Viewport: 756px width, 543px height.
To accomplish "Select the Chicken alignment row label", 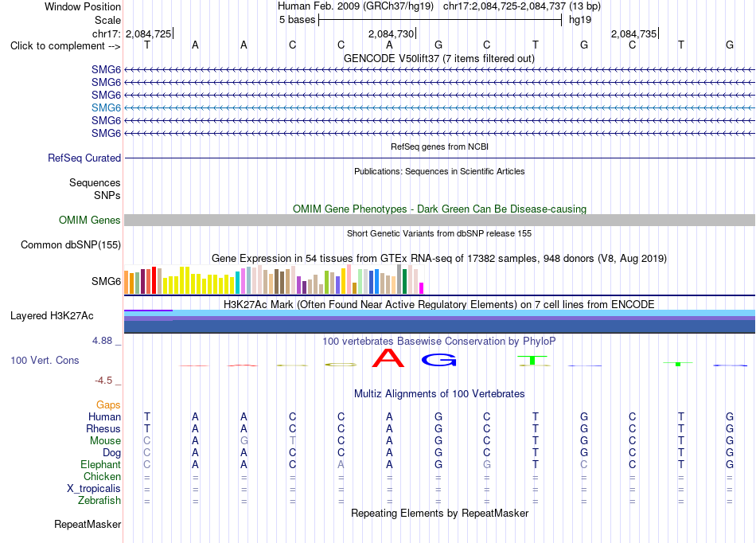I will (x=102, y=476).
